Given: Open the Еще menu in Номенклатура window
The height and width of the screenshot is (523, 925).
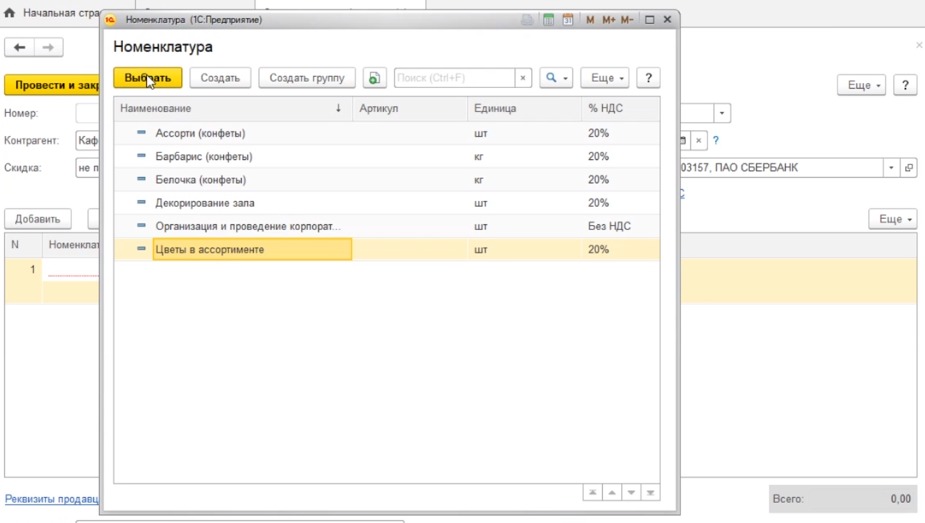Looking at the screenshot, I should 604,78.
